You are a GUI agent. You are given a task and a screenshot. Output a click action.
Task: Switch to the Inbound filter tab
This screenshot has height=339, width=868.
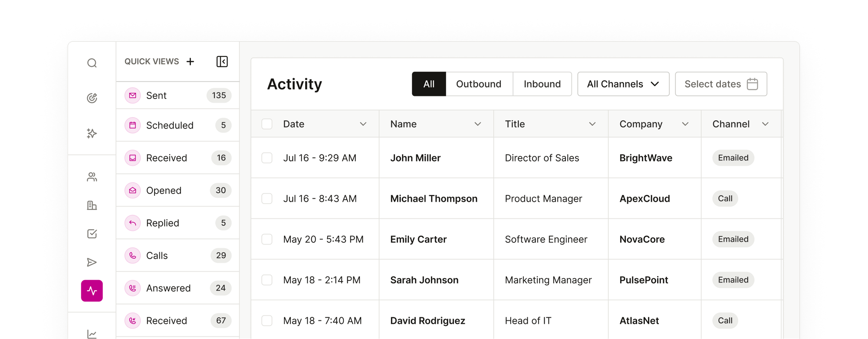click(542, 84)
